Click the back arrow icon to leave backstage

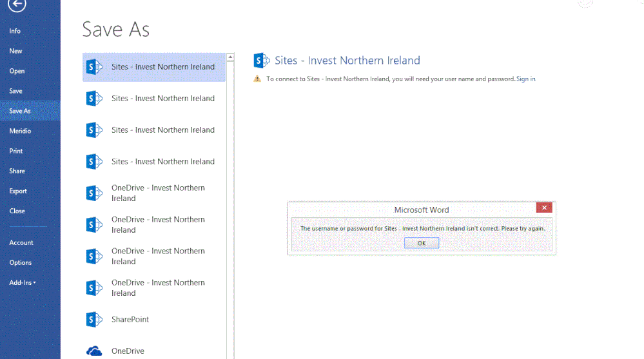coord(17,5)
